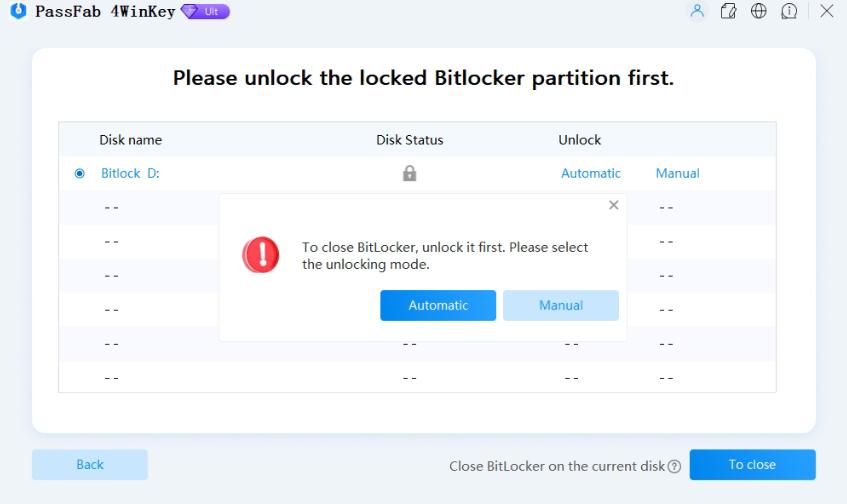This screenshot has width=847, height=504.
Task: Close the unlock mode dialog
Action: [x=613, y=205]
